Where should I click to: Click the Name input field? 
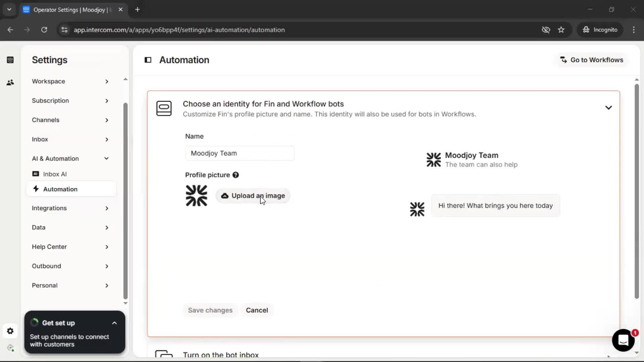[x=240, y=153]
